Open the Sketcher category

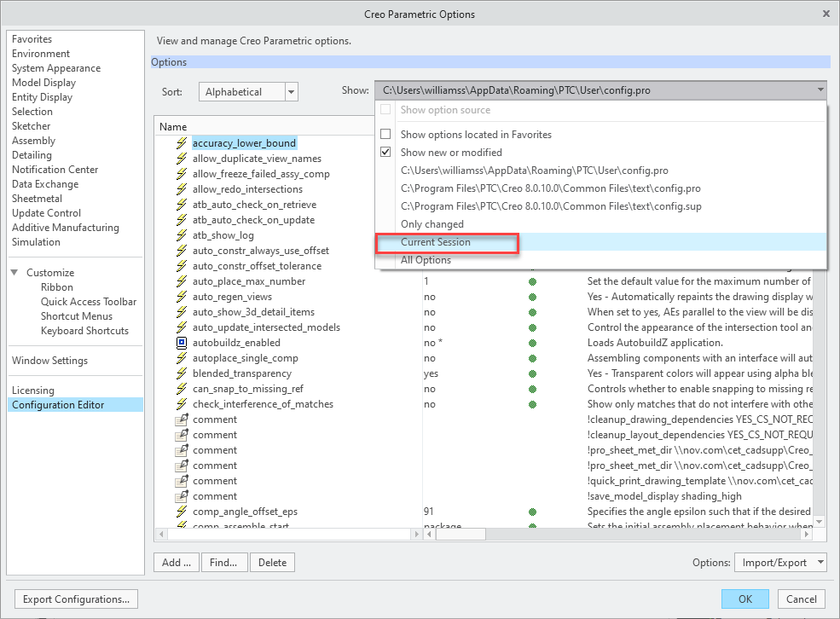pyautogui.click(x=31, y=126)
